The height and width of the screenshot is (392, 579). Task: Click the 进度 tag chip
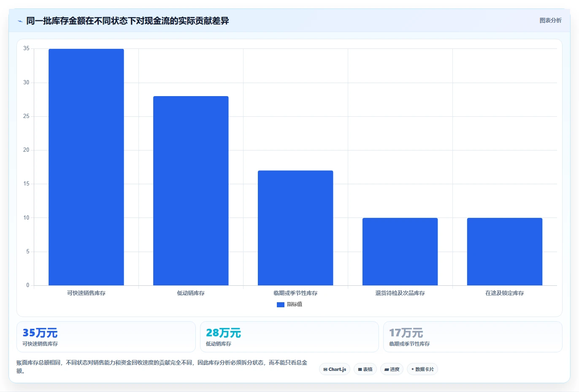pyautogui.click(x=392, y=369)
